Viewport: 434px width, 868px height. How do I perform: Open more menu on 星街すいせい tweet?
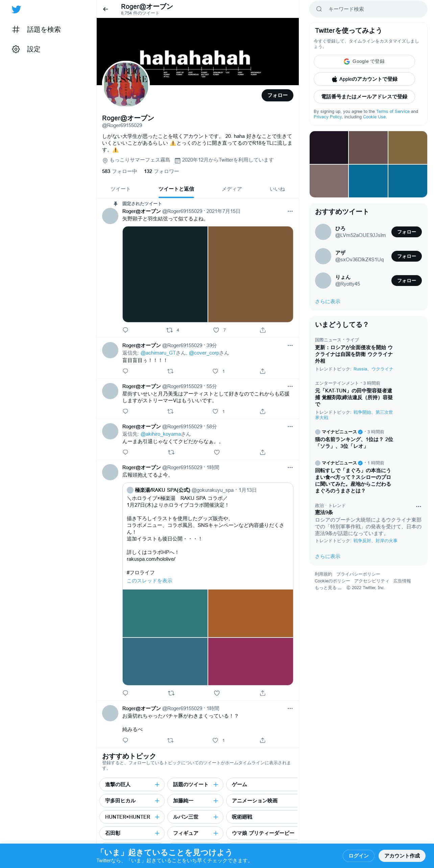coord(290,386)
